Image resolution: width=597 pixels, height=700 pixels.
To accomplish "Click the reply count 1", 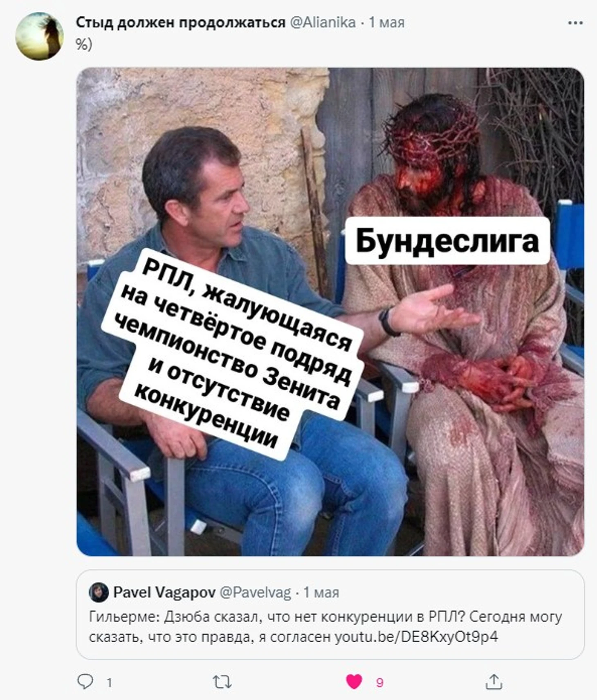I will click(x=109, y=682).
